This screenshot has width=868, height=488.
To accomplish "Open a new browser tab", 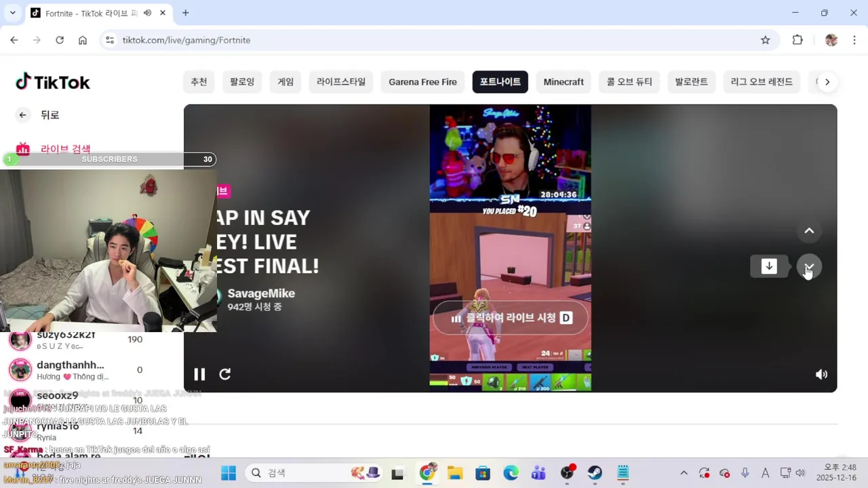I will 185,13.
